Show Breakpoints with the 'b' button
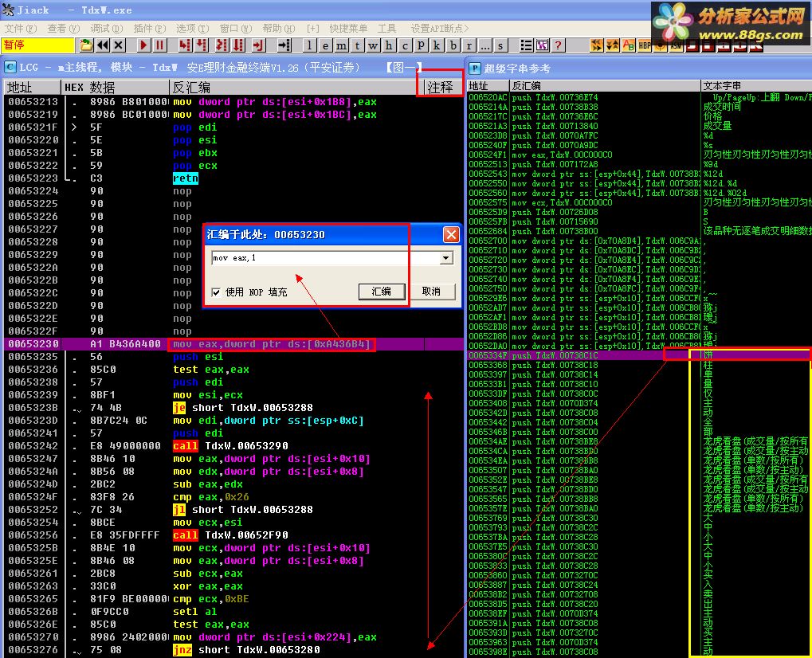Viewport: 812px width, 658px height. (453, 45)
